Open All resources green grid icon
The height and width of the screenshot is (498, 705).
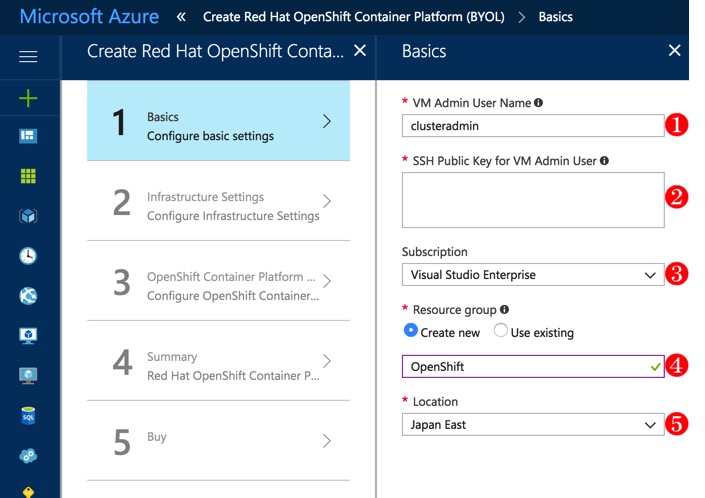point(28,176)
